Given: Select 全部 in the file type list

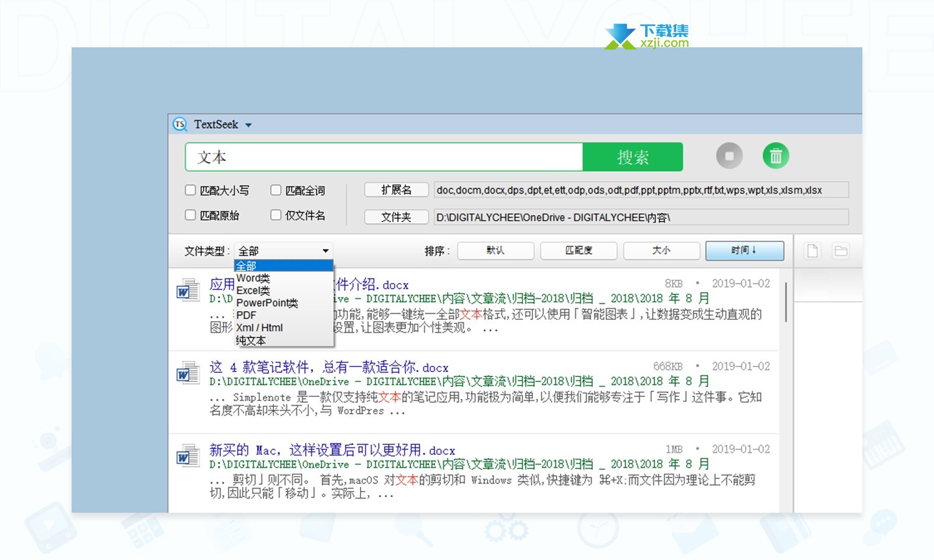Looking at the screenshot, I should 283,266.
